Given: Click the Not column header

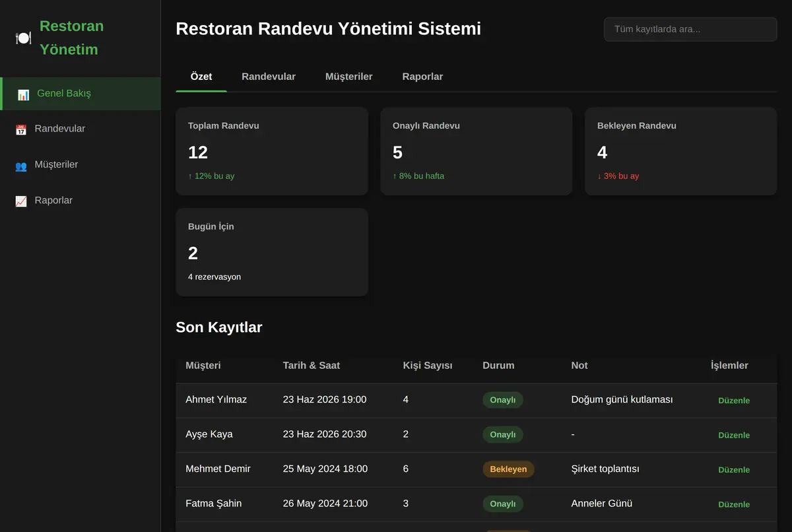Looking at the screenshot, I should [579, 365].
